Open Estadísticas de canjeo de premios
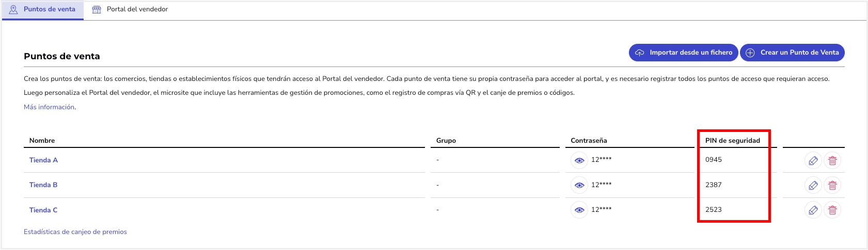Viewport: 868px width, 250px height. (75, 232)
